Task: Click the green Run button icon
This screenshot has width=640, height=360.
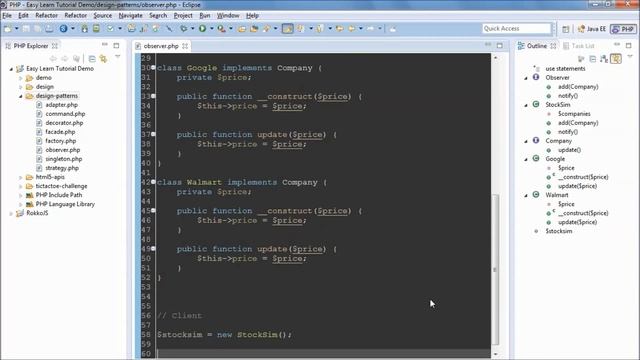Action: pos(202,29)
